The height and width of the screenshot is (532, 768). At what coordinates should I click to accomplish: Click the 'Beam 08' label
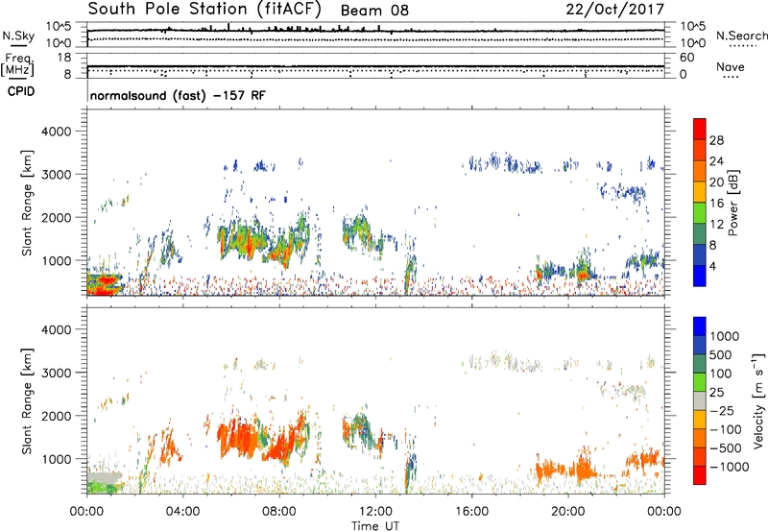coord(374,11)
